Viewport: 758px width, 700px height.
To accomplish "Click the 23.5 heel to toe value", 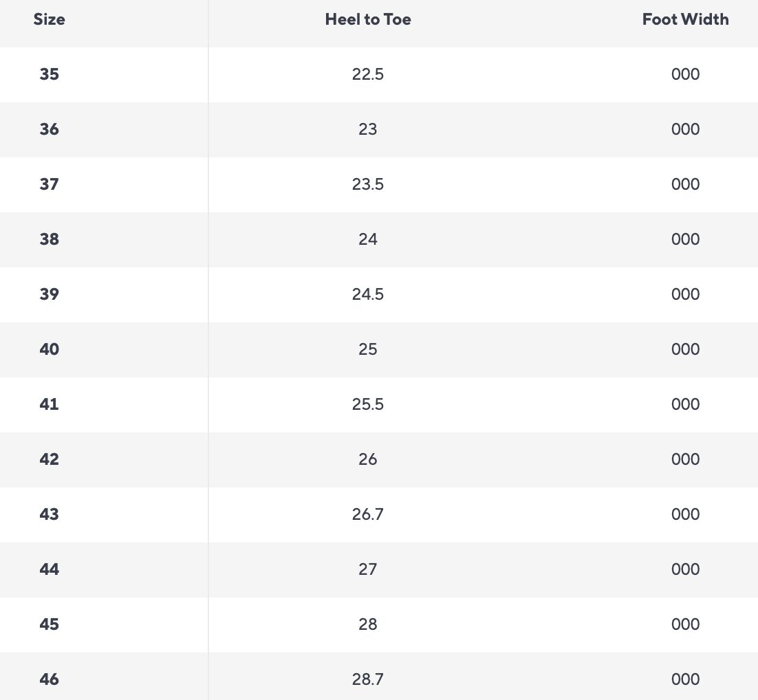I will pyautogui.click(x=368, y=184).
